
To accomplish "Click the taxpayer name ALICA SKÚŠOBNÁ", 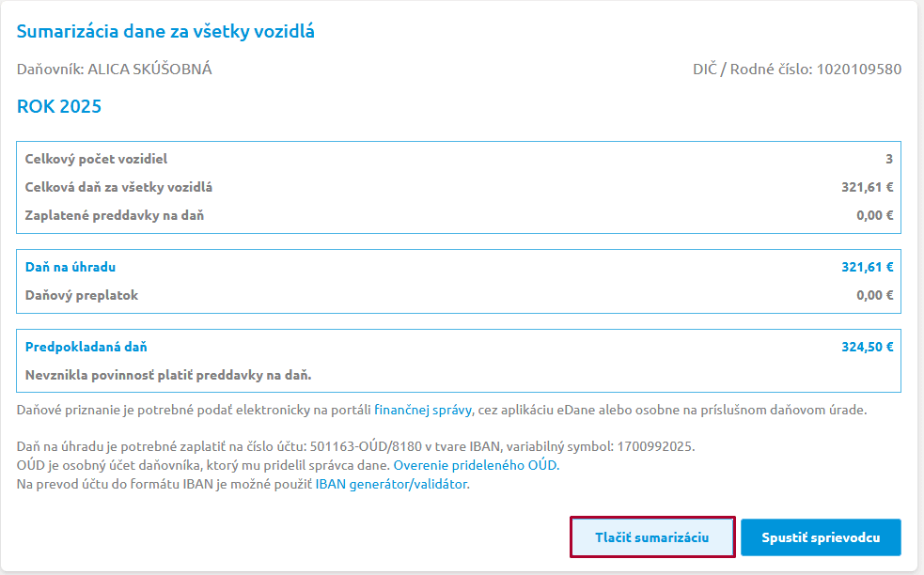I will coord(149,70).
